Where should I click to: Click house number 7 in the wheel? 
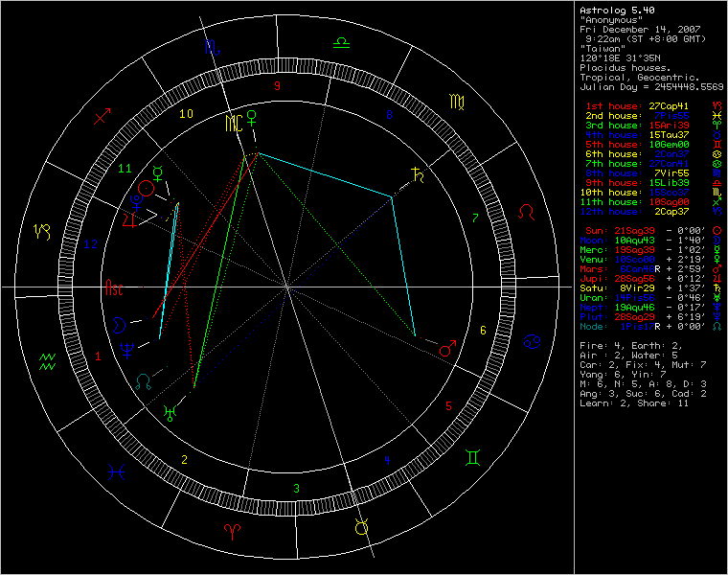475,218
